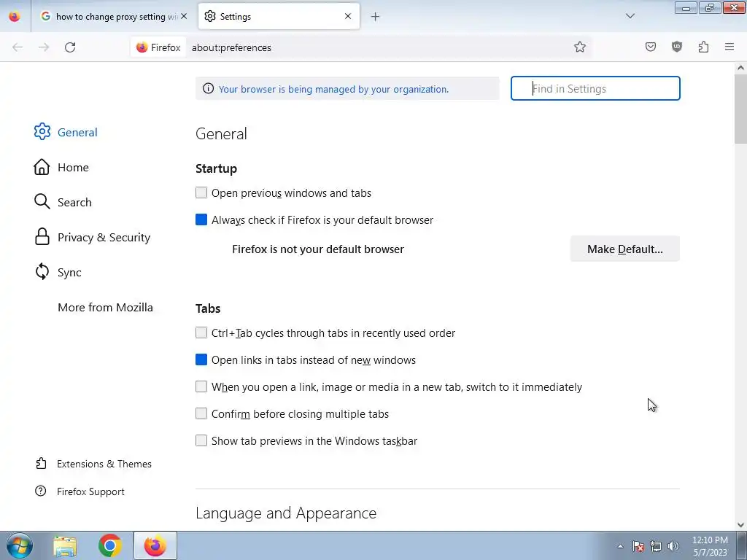747x560 pixels.
Task: Open the uBlock Origin shield icon
Action: coord(677,47)
